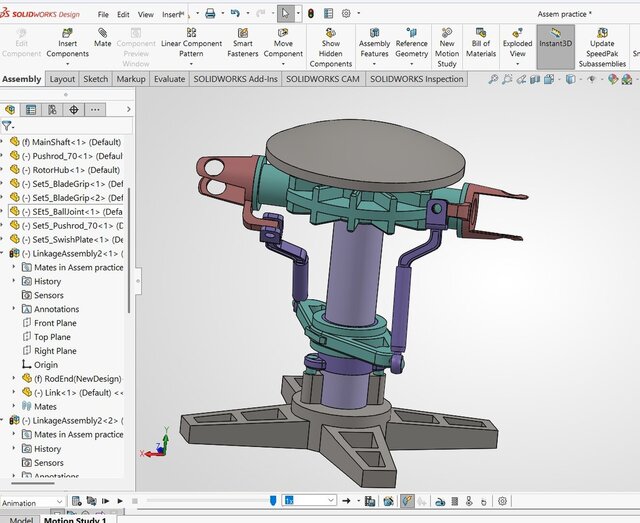Click the Rebuild traffic light icon
This screenshot has width=640, height=523.
click(x=311, y=13)
